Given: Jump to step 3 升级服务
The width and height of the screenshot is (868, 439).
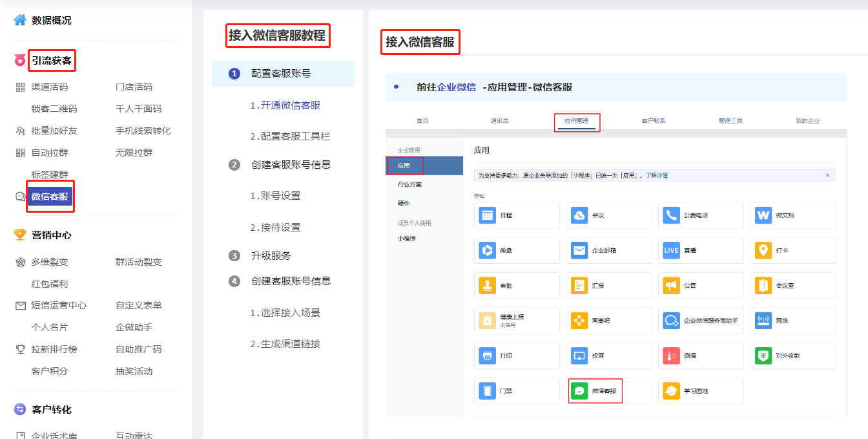Looking at the screenshot, I should [x=271, y=255].
